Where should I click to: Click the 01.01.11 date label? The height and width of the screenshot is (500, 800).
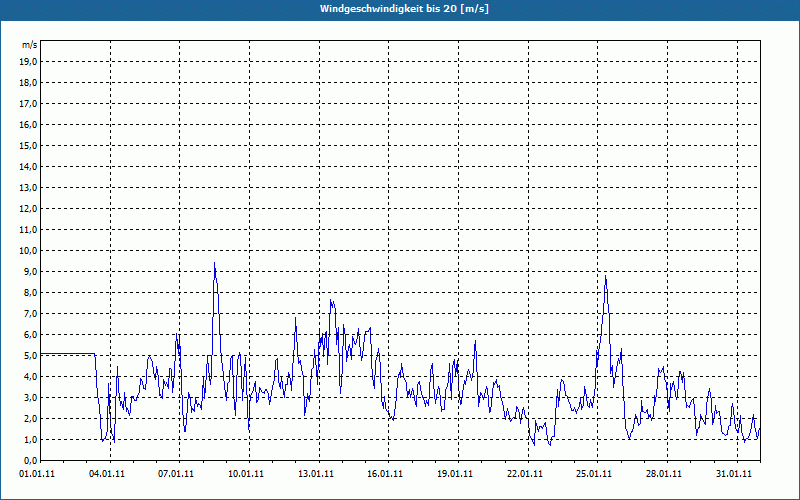coord(37,473)
